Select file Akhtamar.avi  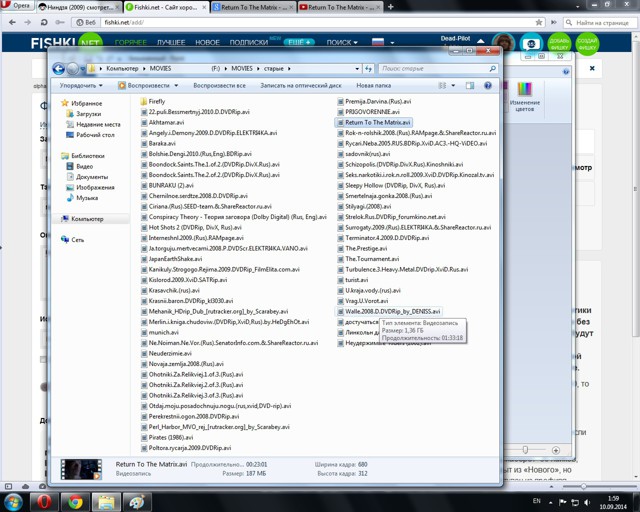pos(162,122)
